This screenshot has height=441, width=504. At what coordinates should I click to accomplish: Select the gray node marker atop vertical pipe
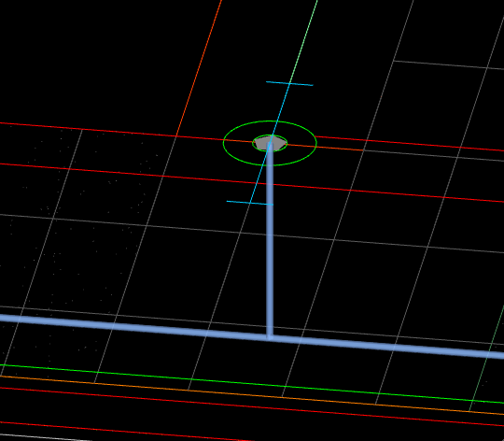coord(270,143)
